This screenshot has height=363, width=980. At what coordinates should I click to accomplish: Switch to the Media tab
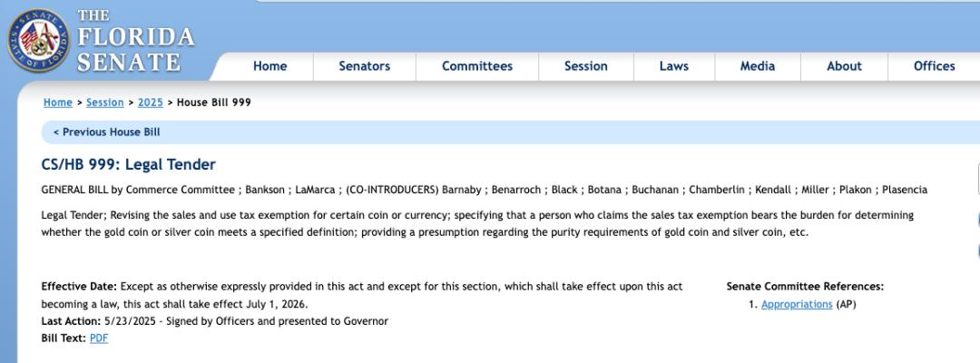point(757,66)
